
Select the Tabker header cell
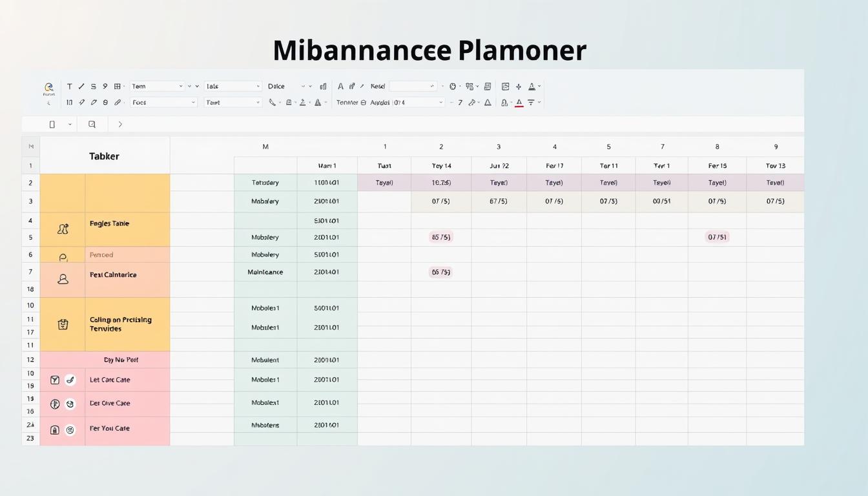[105, 156]
